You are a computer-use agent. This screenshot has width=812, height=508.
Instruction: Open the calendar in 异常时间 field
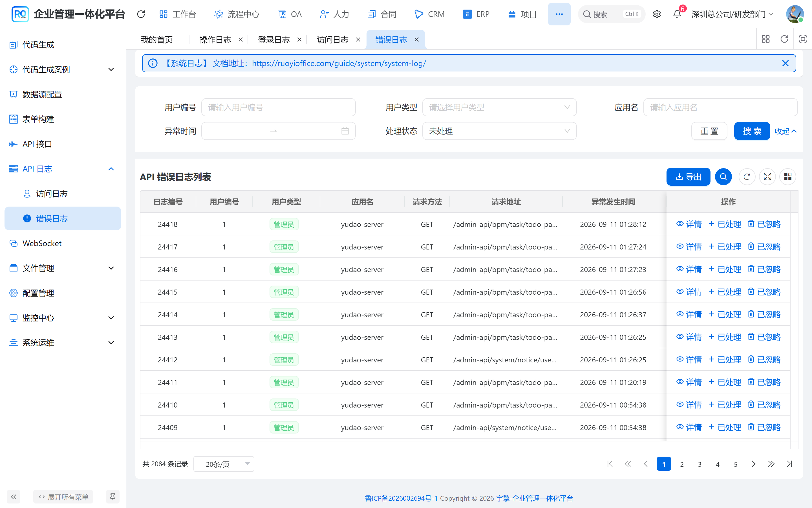pyautogui.click(x=345, y=131)
